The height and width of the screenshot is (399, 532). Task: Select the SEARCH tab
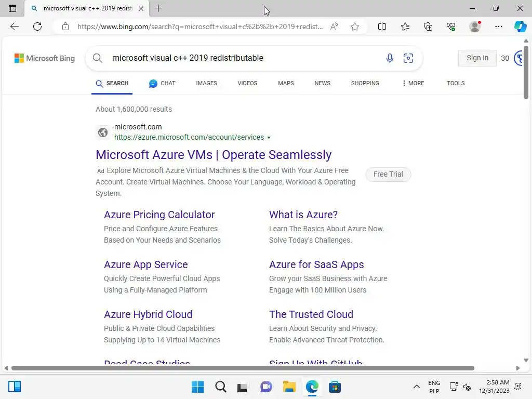point(112,83)
